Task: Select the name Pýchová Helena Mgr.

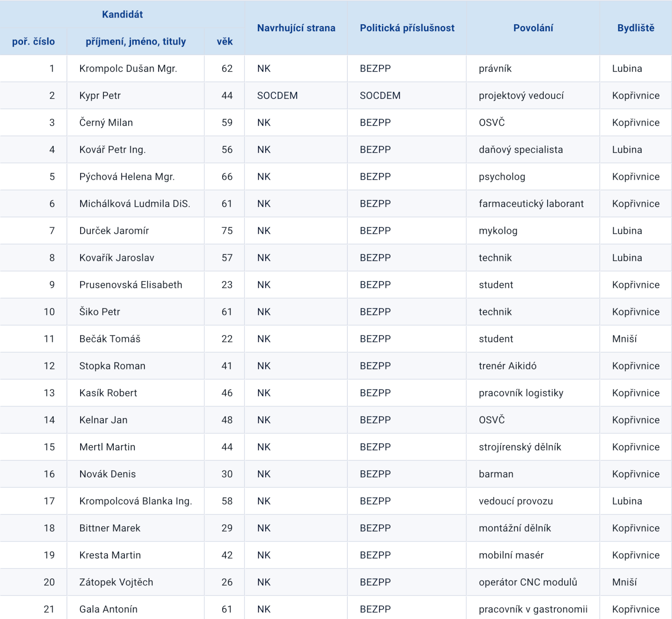Action: [127, 176]
